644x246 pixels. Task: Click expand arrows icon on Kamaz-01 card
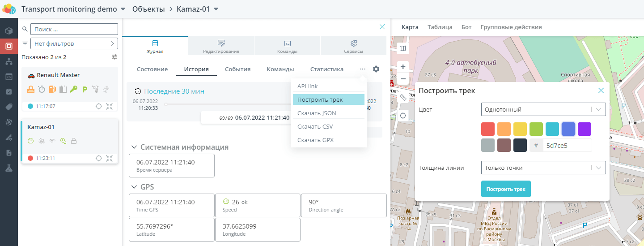coord(110,158)
